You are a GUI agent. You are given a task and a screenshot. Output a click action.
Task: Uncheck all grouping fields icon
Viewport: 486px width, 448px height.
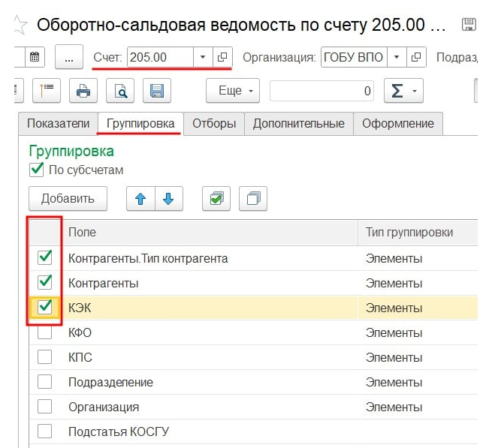tap(253, 198)
